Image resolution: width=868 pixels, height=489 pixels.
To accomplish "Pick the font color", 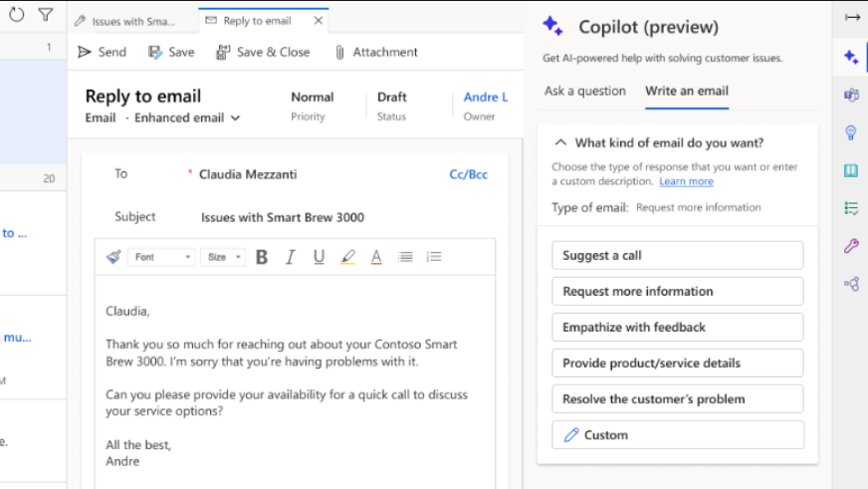I will tap(376, 257).
